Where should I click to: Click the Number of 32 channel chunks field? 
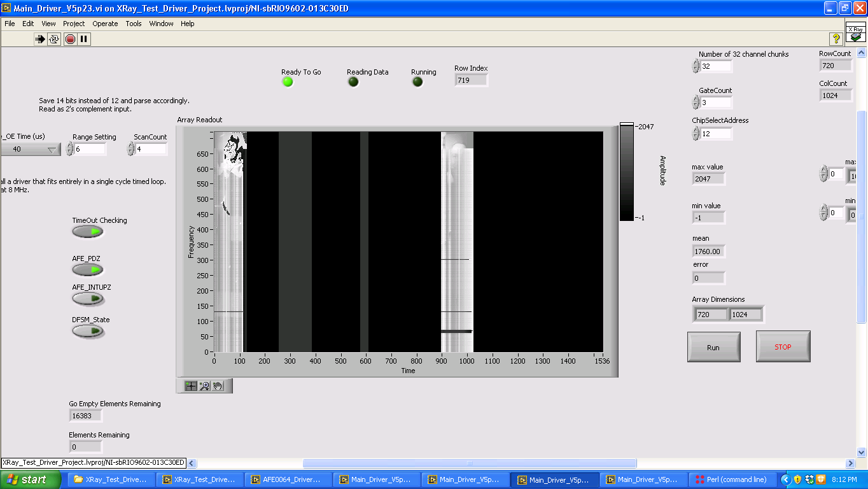pos(716,66)
